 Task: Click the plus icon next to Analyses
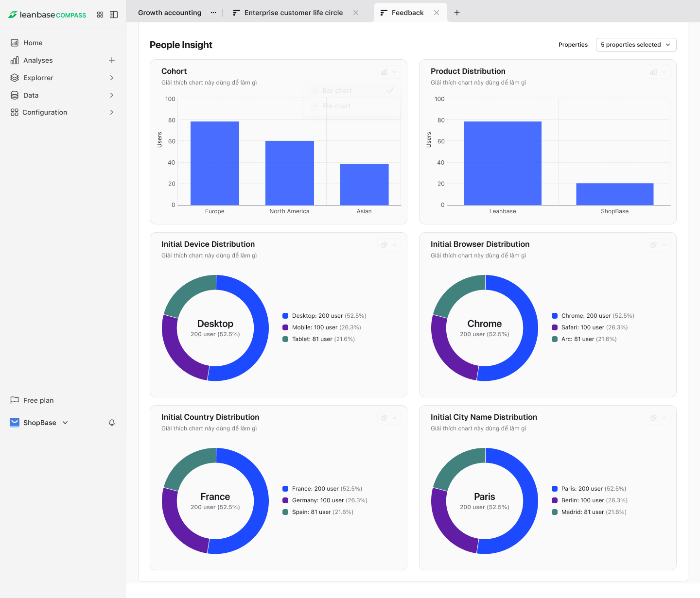(x=112, y=60)
